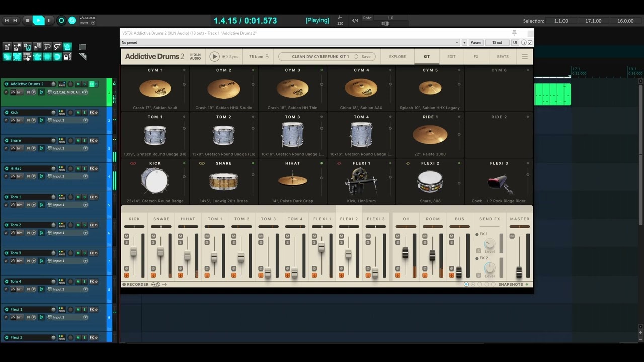Click the Go to start transport button

click(x=7, y=20)
